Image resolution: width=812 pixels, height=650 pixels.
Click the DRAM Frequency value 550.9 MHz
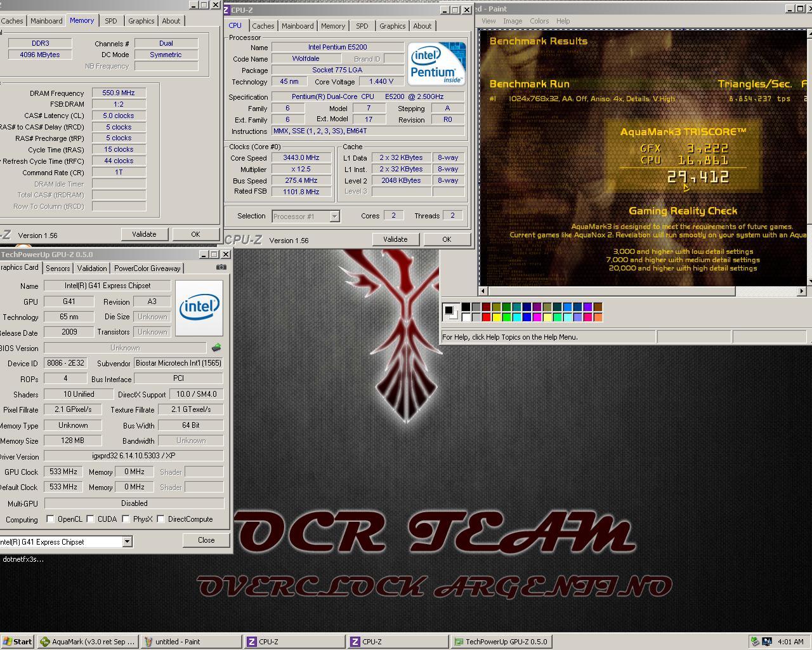[119, 93]
